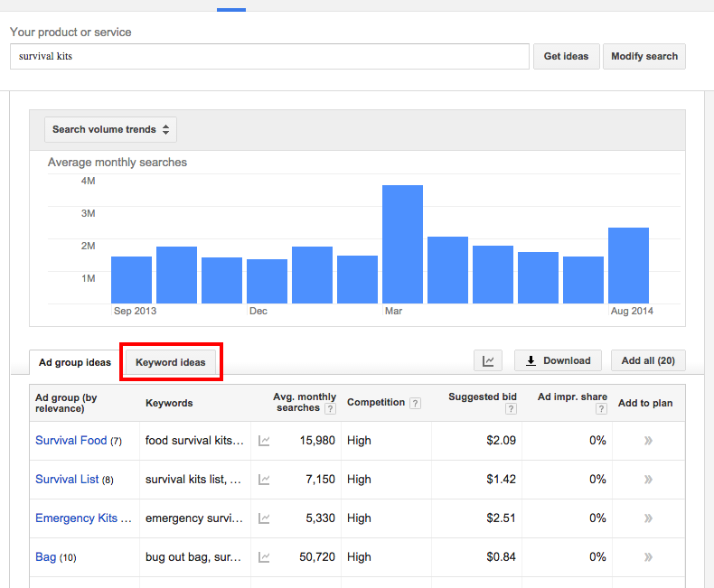Viewport: 714px width, 588px height.
Task: Add Survival Food group to plan
Action: 648,441
